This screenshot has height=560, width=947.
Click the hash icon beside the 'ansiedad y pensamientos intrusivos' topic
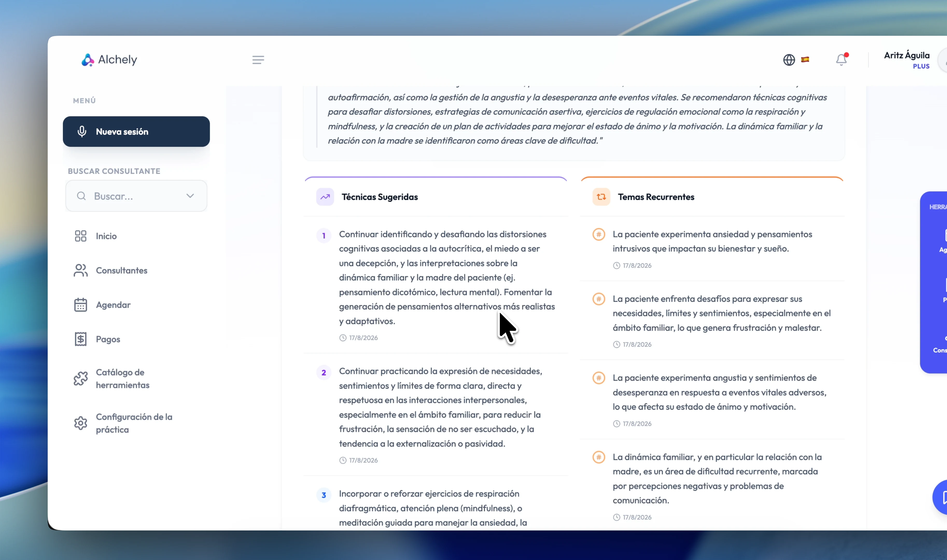tap(599, 234)
